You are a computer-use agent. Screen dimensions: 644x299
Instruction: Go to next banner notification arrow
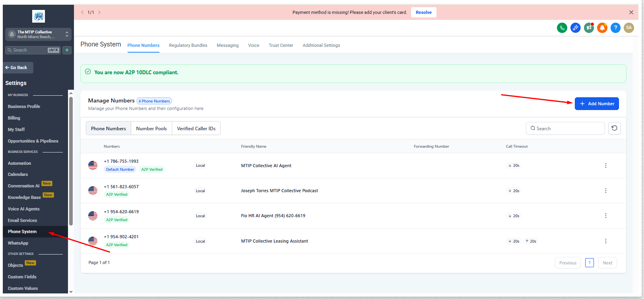(99, 12)
